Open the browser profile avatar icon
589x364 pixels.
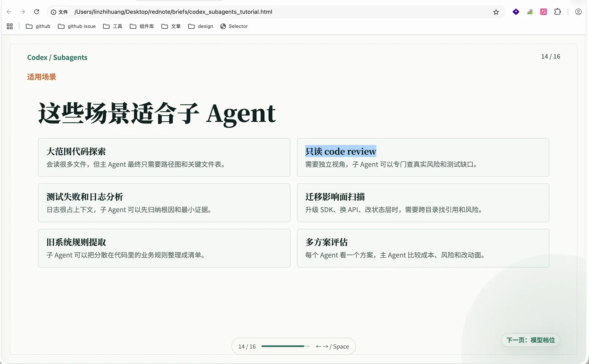tap(578, 12)
